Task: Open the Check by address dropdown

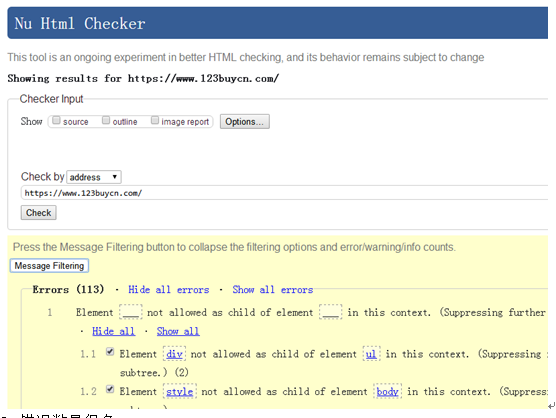Action: click(x=94, y=177)
